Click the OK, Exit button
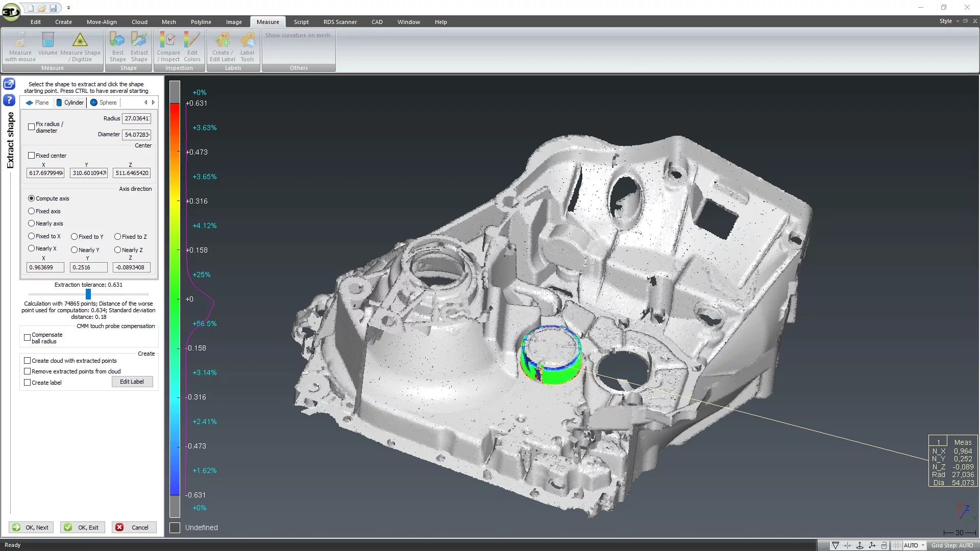Screen dimensions: 980x551 (x=82, y=527)
